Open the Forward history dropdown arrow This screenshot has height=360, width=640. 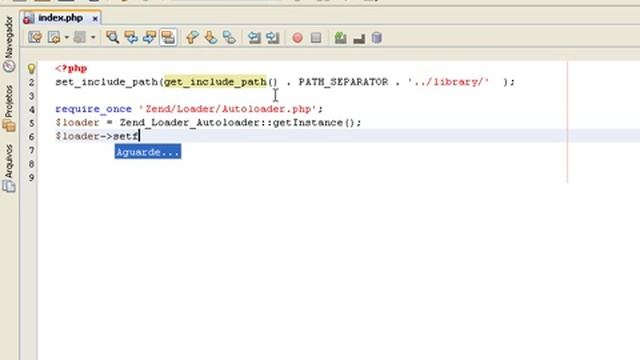(93, 38)
